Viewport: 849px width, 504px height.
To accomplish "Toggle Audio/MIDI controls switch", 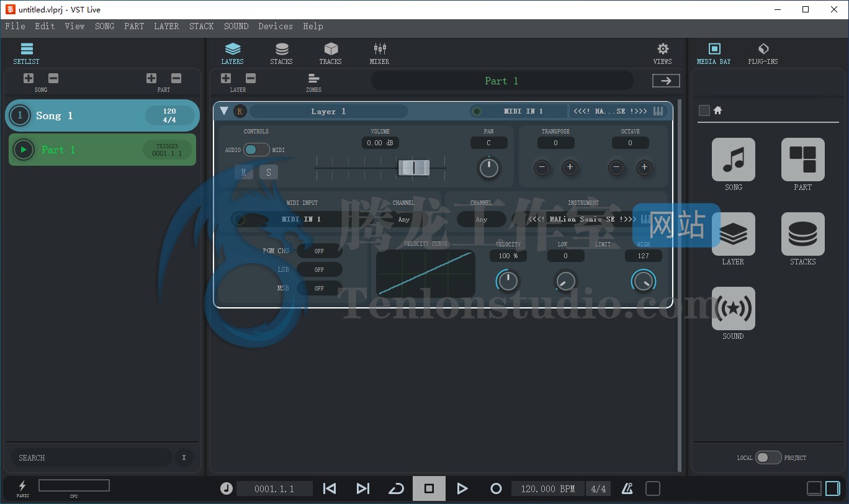I will [256, 150].
